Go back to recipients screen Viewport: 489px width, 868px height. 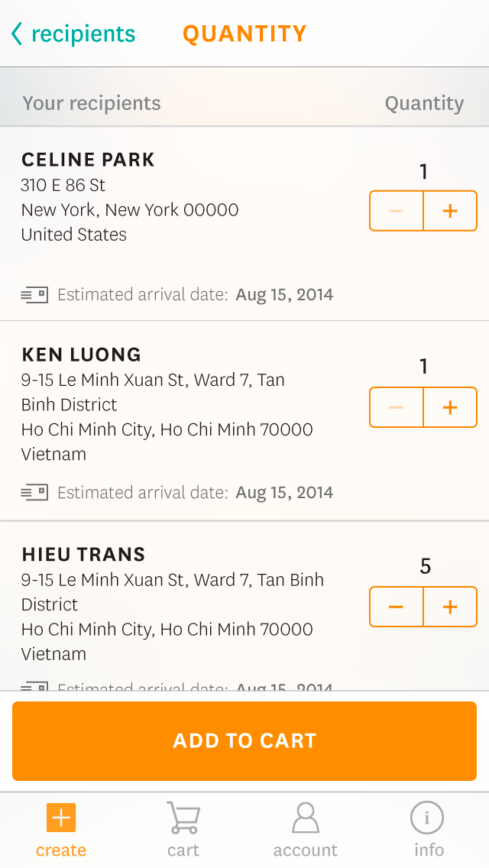click(73, 34)
